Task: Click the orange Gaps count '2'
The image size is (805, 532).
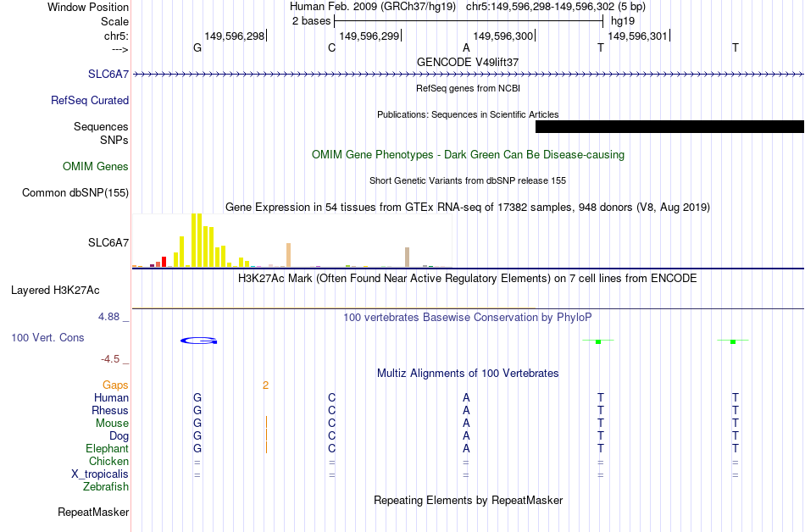Action: click(265, 385)
